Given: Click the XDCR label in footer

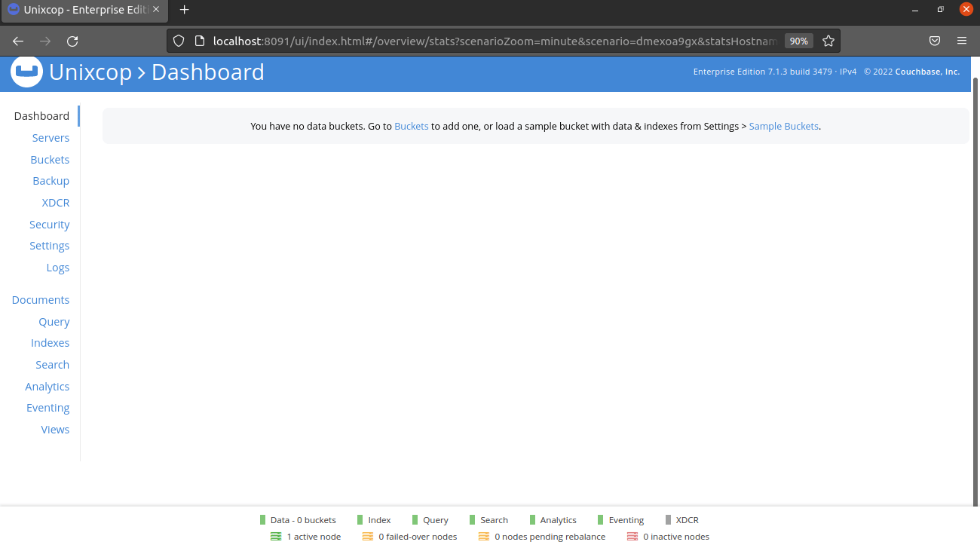Looking at the screenshot, I should click(x=688, y=520).
